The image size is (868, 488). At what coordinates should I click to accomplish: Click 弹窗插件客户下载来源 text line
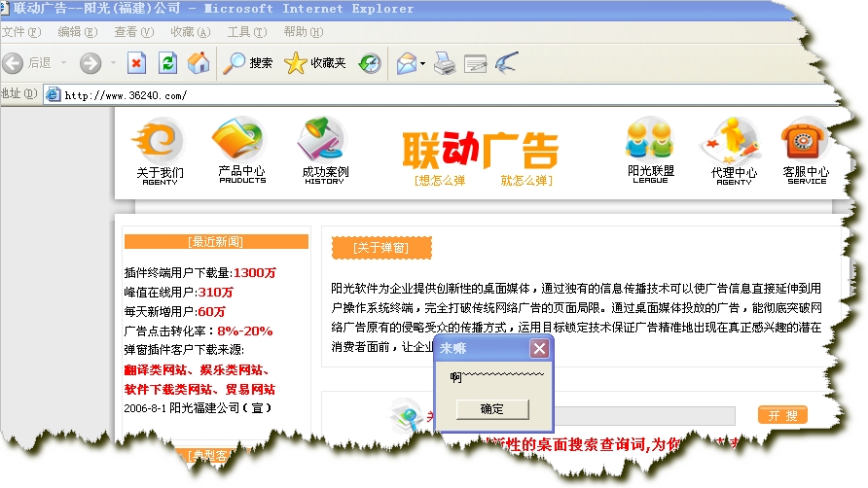[184, 350]
